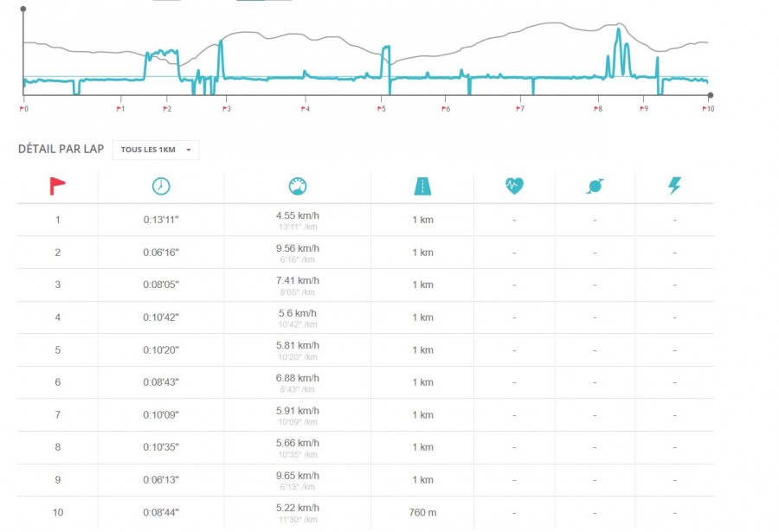Image resolution: width=779 pixels, height=532 pixels.
Task: Click the red lap flag column icon
Action: click(x=58, y=186)
